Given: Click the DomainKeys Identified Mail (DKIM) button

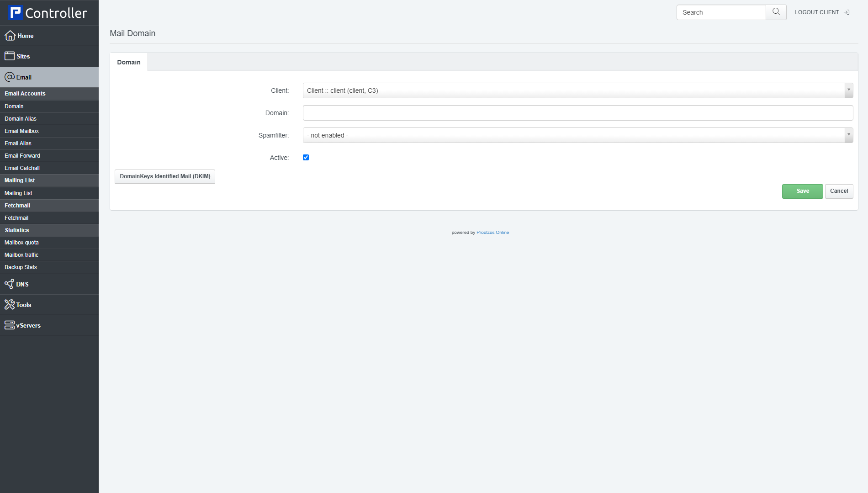Looking at the screenshot, I should click(x=164, y=176).
